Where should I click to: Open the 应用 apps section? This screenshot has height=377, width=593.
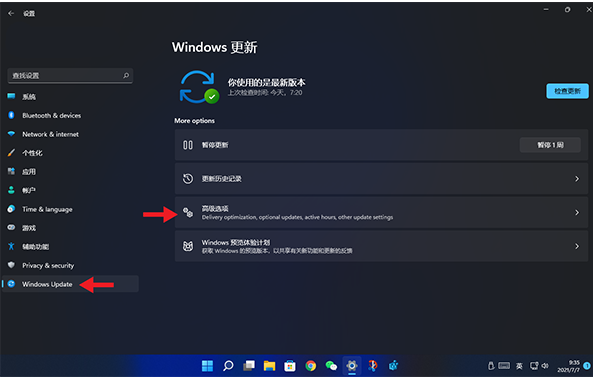click(x=70, y=172)
